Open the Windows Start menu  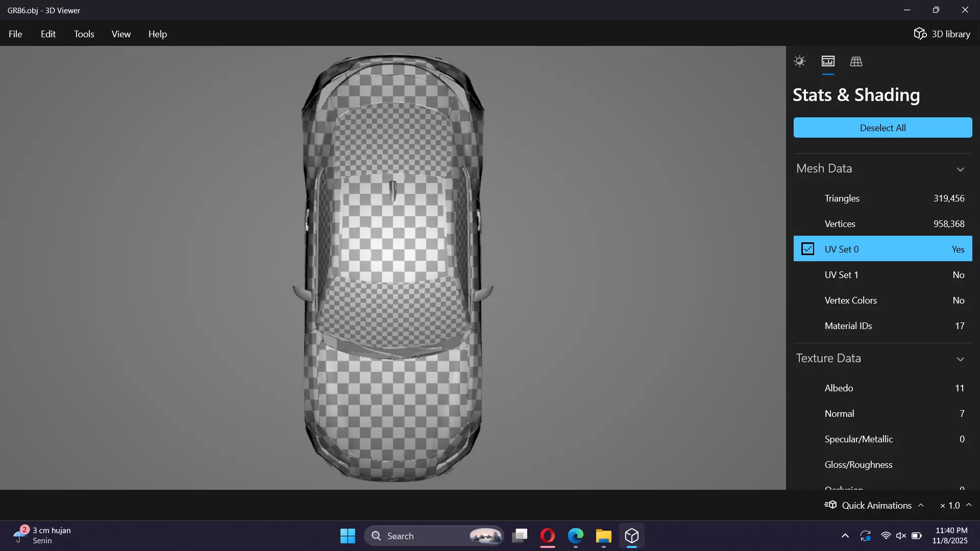(x=348, y=536)
